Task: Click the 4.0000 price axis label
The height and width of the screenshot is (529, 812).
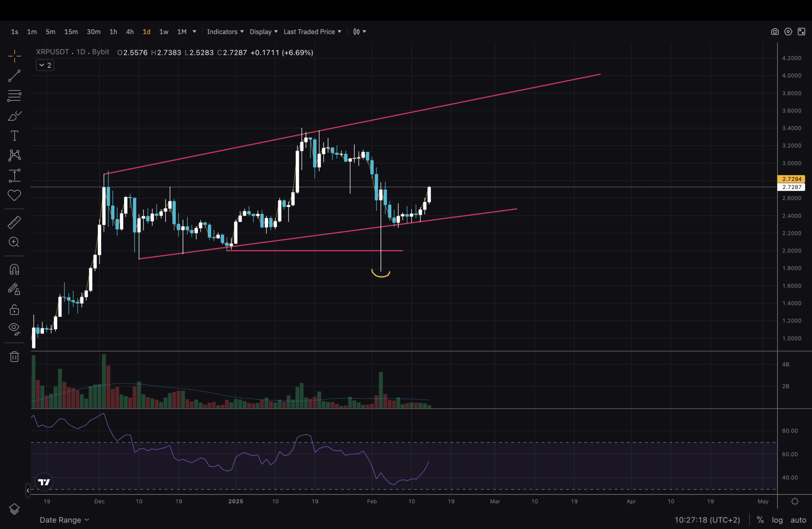Action: 791,75
